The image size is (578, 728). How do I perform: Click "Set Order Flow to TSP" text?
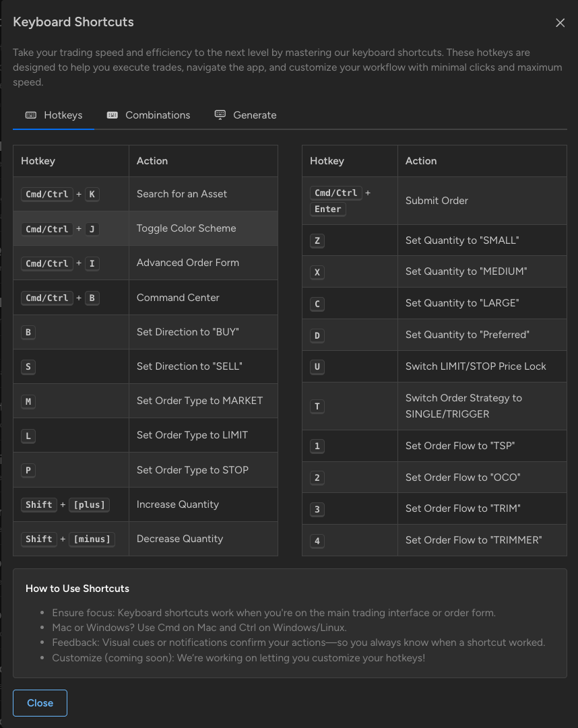pyautogui.click(x=460, y=446)
